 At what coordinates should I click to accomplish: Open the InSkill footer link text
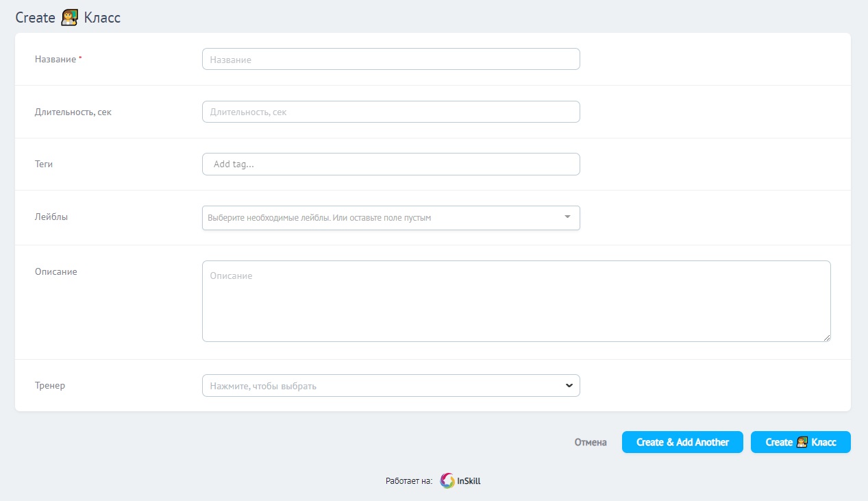pos(469,481)
